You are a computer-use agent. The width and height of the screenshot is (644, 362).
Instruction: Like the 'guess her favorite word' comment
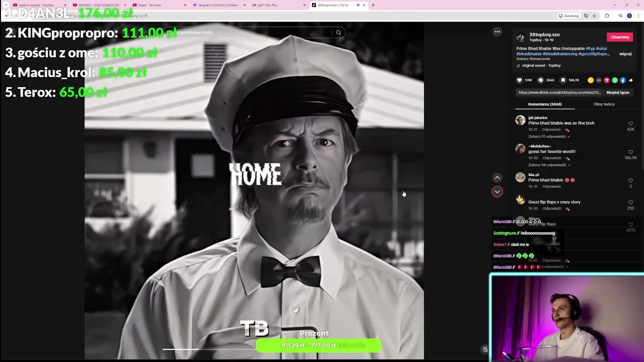coord(630,152)
